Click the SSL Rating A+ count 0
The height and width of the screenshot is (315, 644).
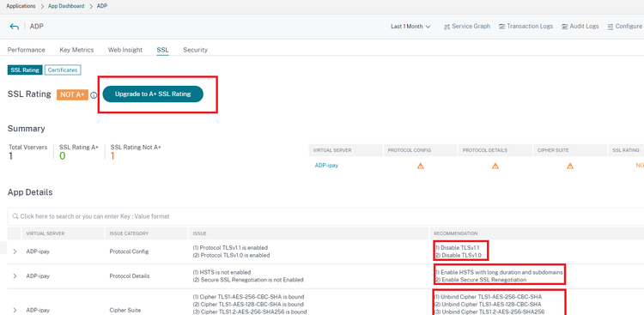(63, 156)
